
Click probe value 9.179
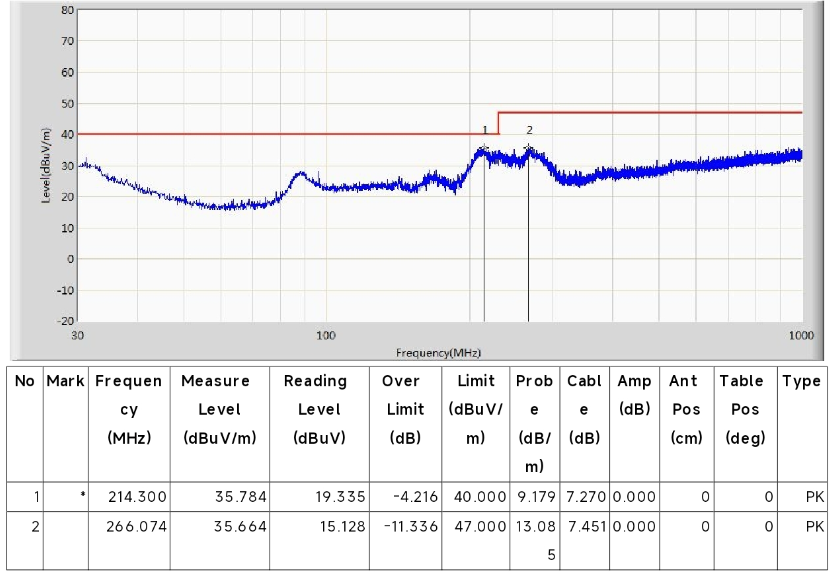(536, 497)
